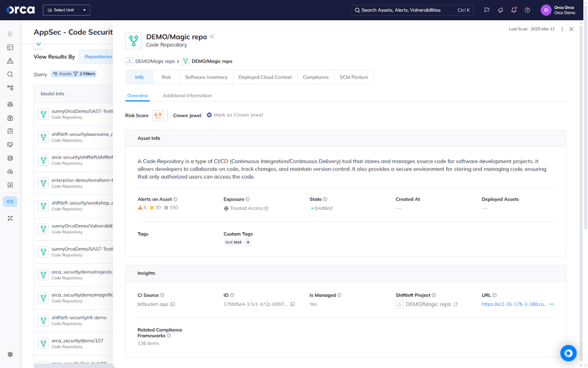Click the Orca logo
The height and width of the screenshot is (368, 588).
(21, 10)
